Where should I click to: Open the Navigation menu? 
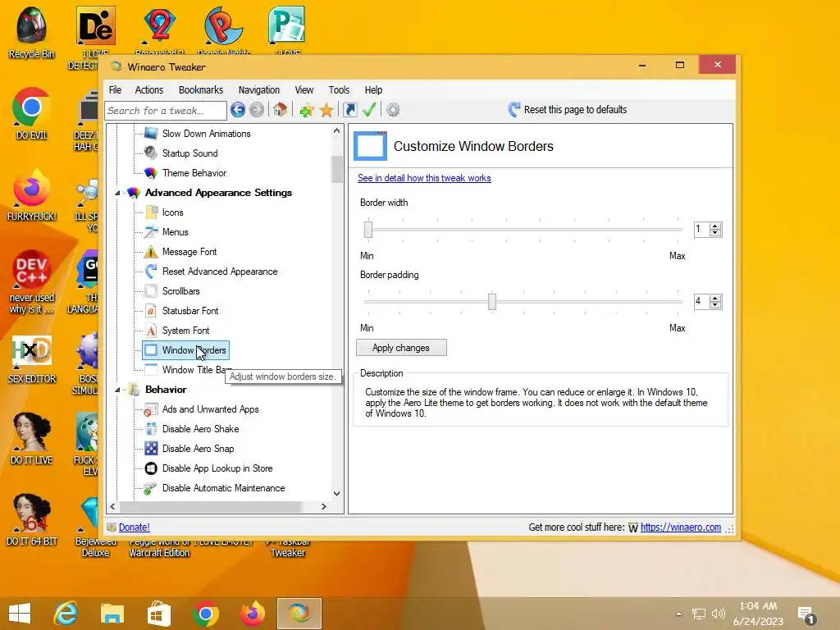coord(258,90)
